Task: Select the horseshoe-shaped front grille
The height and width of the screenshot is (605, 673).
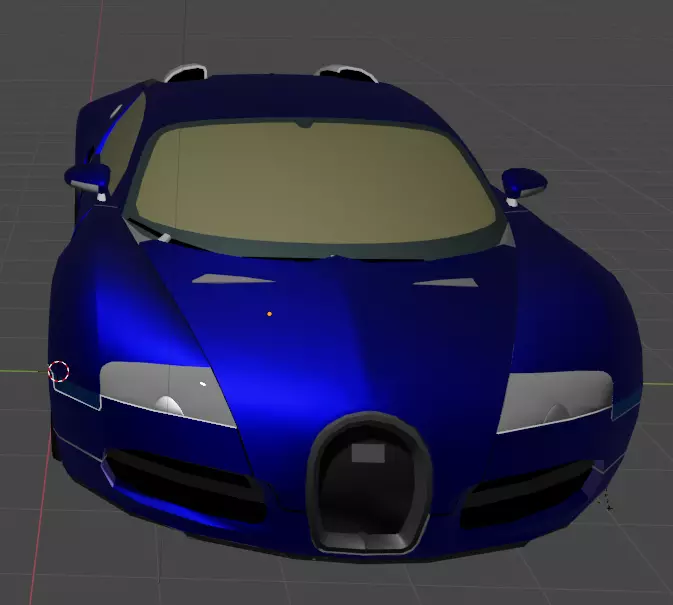Action: pyautogui.click(x=368, y=483)
